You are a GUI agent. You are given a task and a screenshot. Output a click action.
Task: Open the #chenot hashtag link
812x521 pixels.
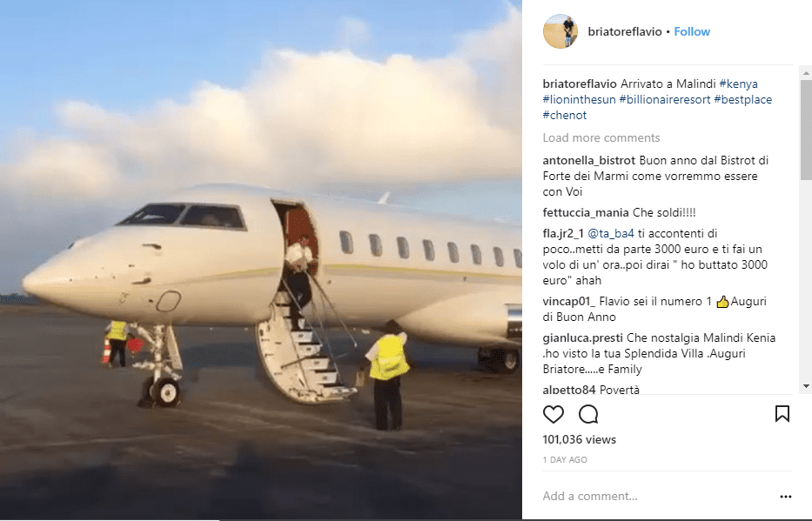point(565,115)
